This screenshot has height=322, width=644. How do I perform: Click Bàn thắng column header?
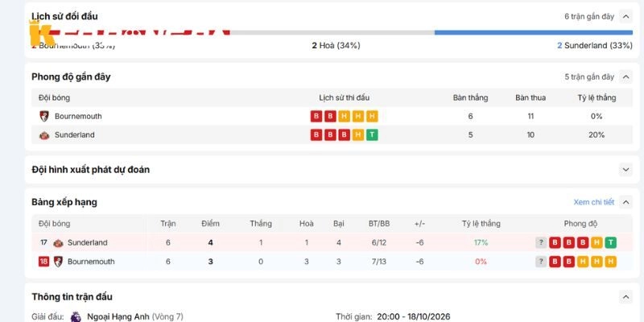[470, 97]
